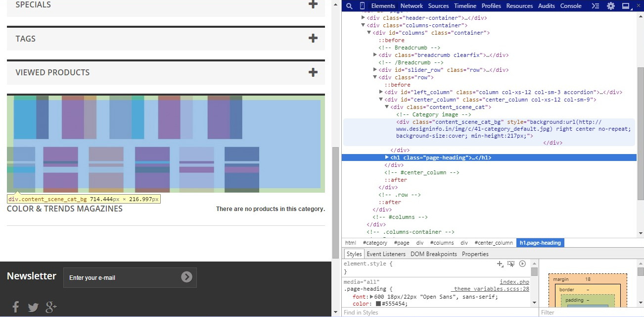
Task: Expand the VIEWED PRODUCTS plus icon
Action: [x=313, y=72]
